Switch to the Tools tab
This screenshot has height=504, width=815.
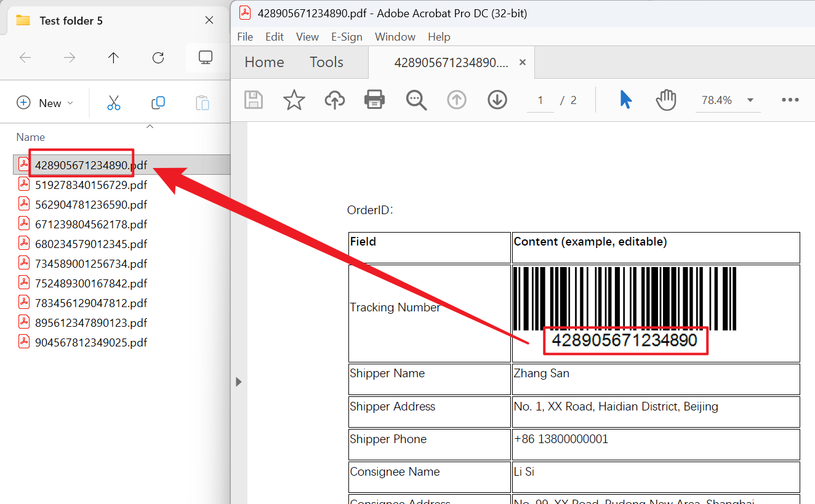coord(326,62)
